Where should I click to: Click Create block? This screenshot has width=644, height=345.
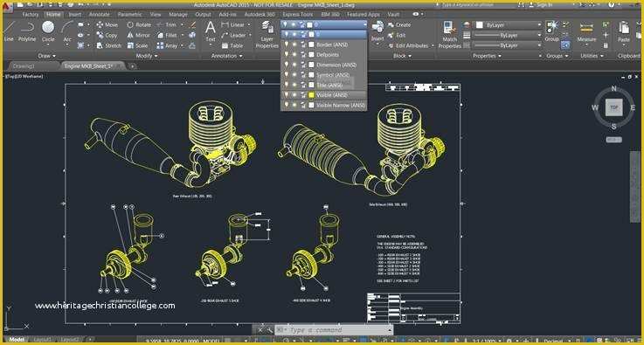398,24
